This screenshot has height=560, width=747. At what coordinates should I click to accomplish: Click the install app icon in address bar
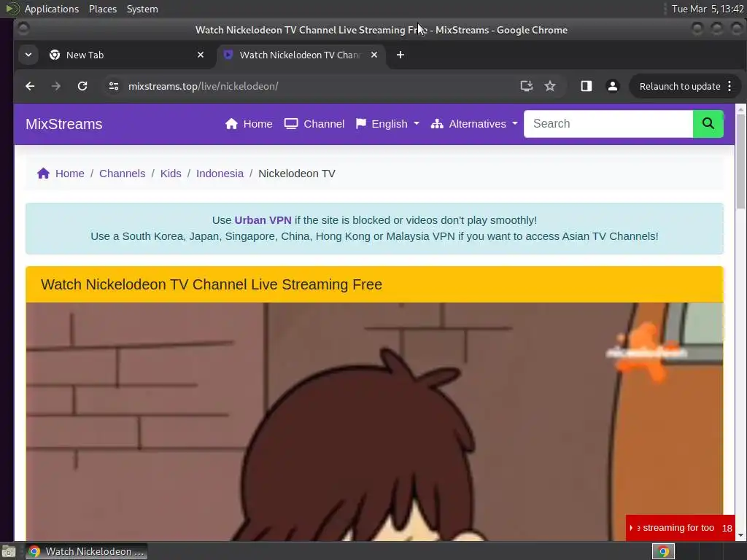(526, 86)
